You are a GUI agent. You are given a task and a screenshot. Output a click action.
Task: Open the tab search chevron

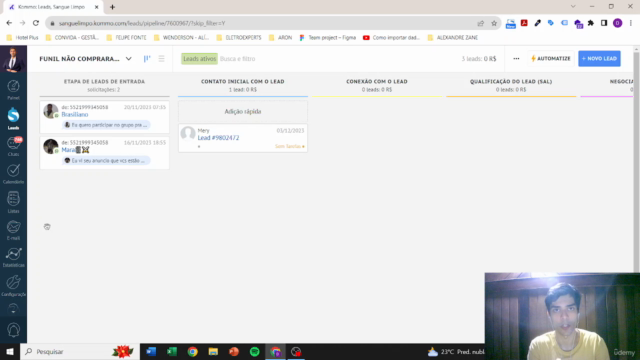click(573, 7)
